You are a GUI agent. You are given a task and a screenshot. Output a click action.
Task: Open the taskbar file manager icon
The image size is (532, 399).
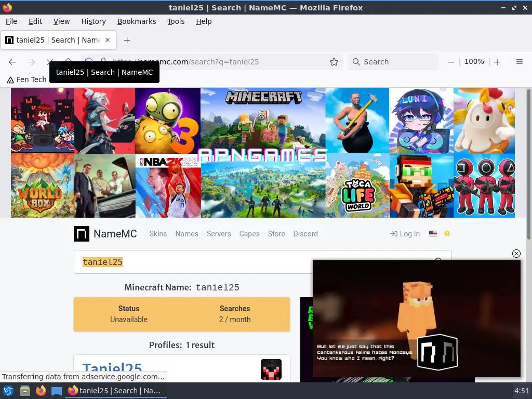(x=25, y=391)
